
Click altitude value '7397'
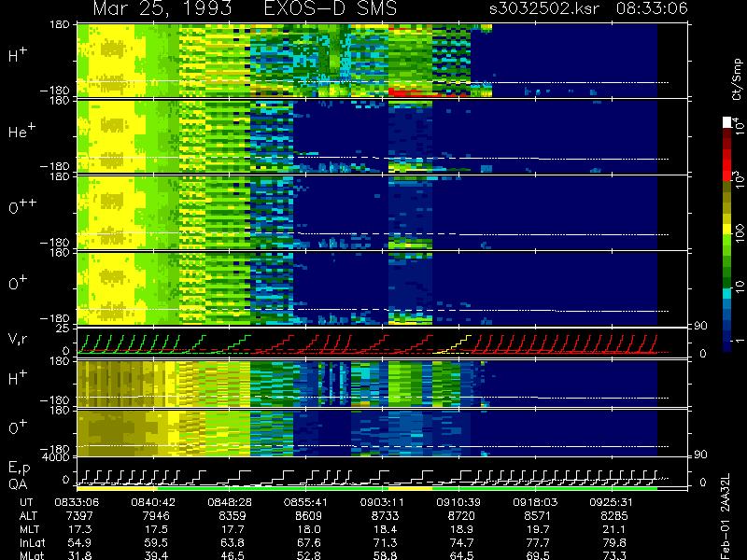click(79, 516)
